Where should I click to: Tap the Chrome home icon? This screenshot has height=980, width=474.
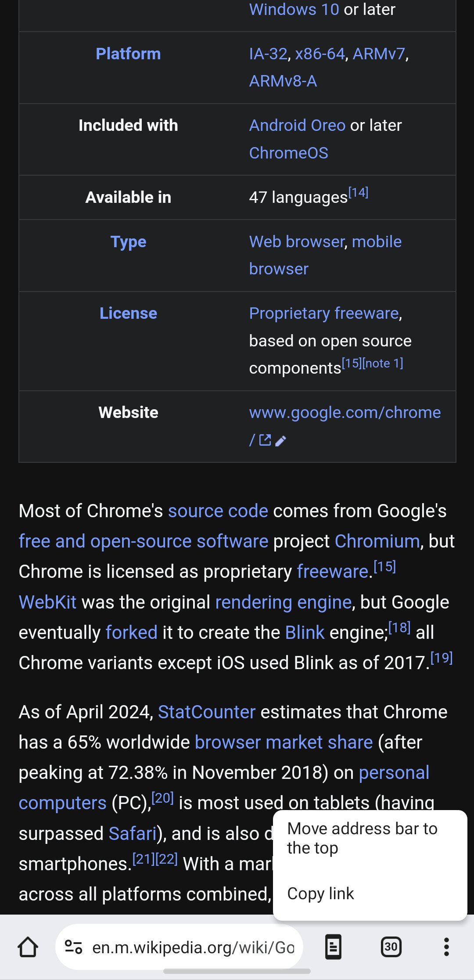(28, 947)
